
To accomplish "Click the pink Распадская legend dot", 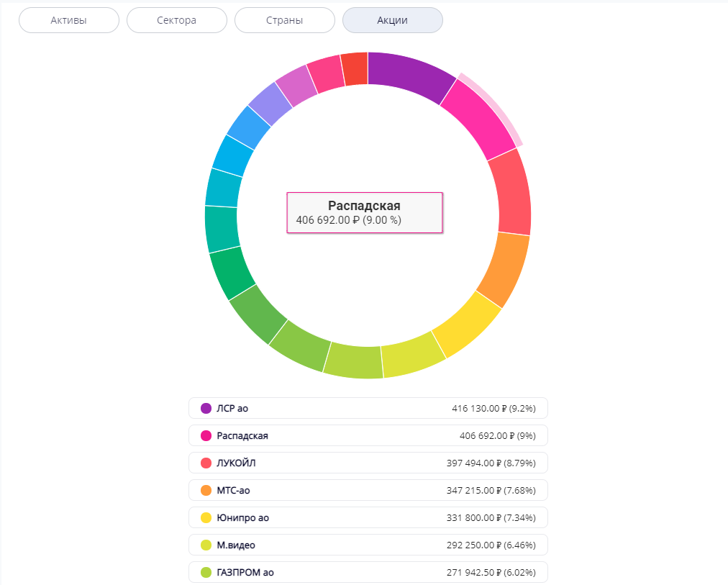I will pyautogui.click(x=206, y=435).
